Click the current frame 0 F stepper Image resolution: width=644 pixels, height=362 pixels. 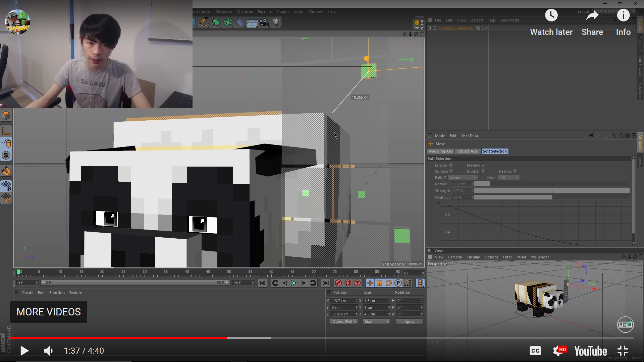coord(37,283)
